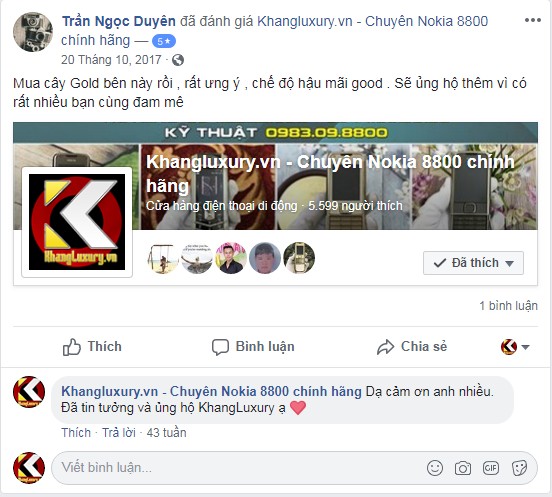
Task: Click the globe public privacy icon
Action: pos(178,60)
